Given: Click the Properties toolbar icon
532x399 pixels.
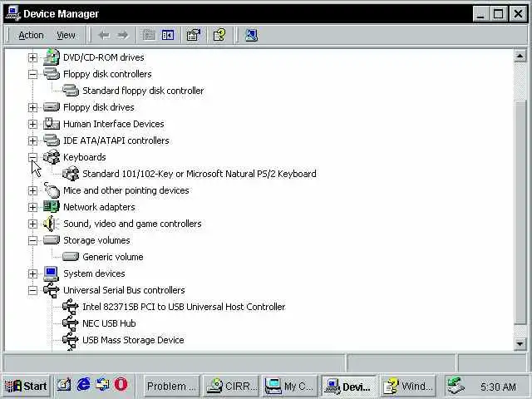Looking at the screenshot, I should [194, 35].
